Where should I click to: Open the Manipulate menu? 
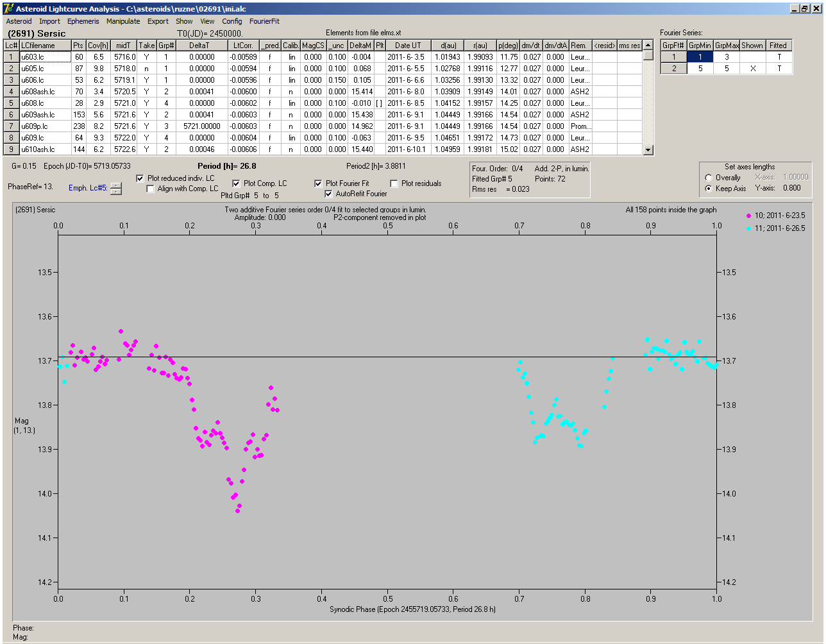(123, 21)
